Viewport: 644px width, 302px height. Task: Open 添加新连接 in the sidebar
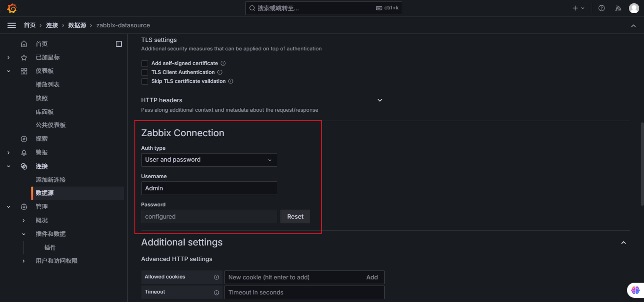(51, 180)
